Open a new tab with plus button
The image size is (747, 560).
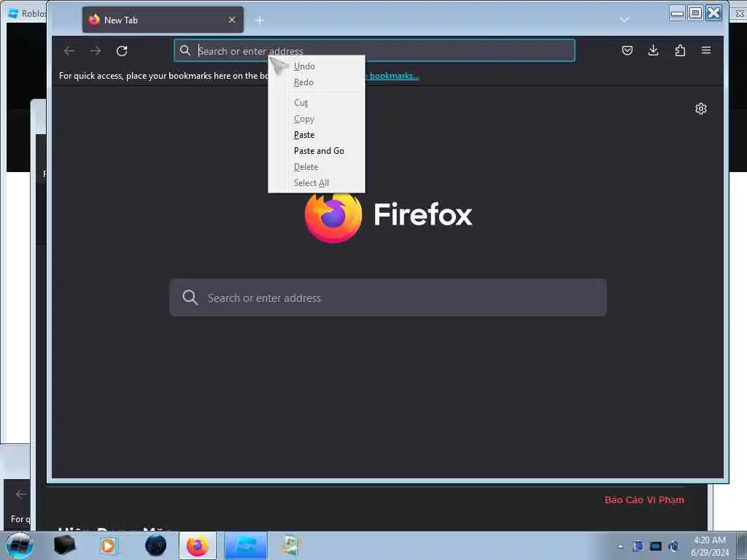point(260,20)
